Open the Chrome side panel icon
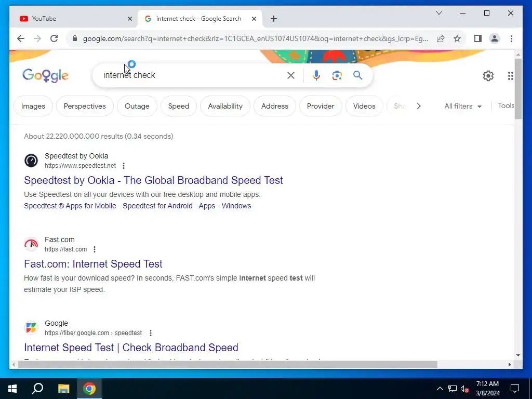This screenshot has width=532, height=399. [x=478, y=38]
